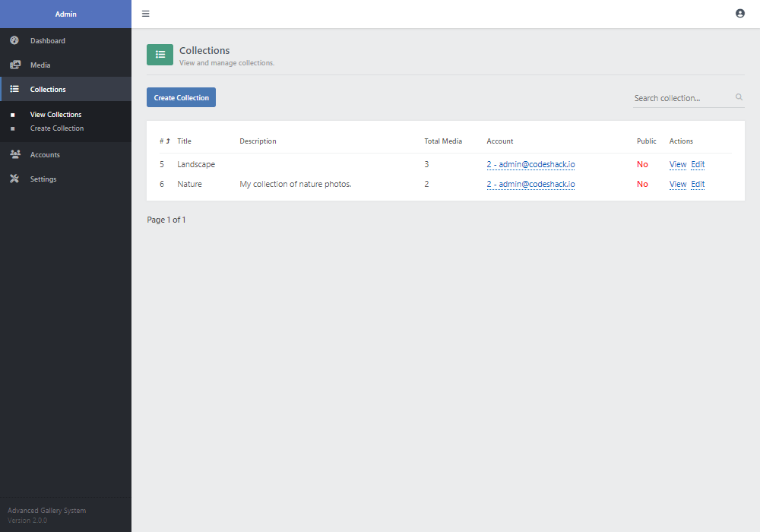This screenshot has width=760, height=532.
Task: Edit the Nature collection
Action: click(x=698, y=184)
